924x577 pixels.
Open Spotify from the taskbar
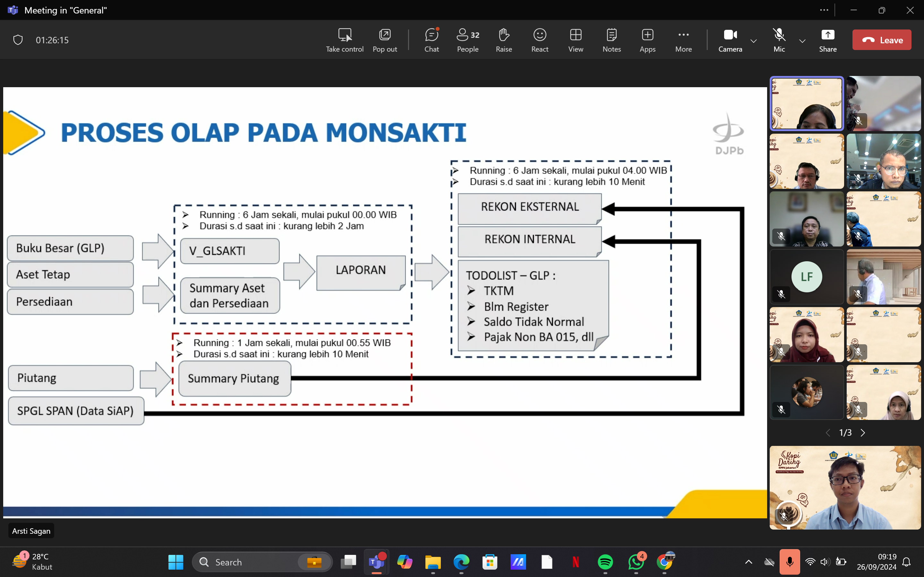tap(605, 562)
